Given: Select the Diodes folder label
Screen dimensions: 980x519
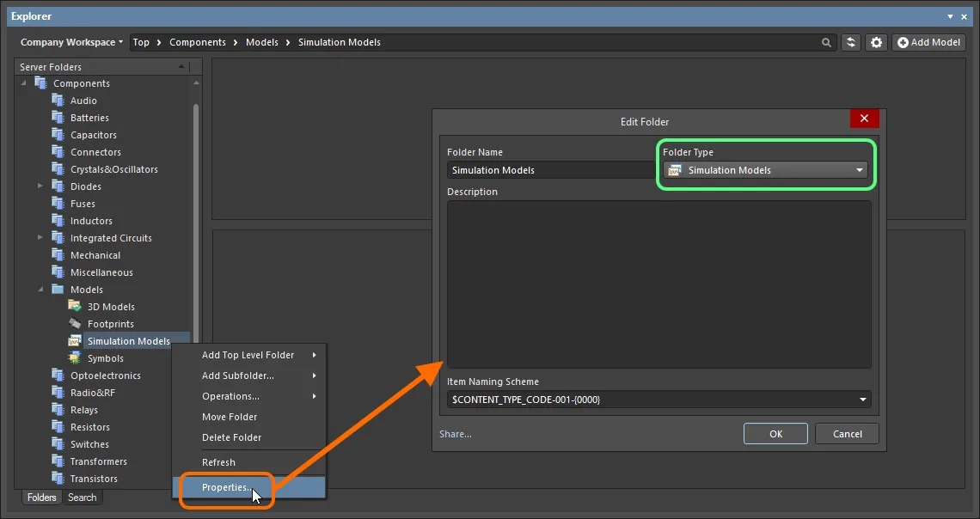Looking at the screenshot, I should [x=86, y=186].
